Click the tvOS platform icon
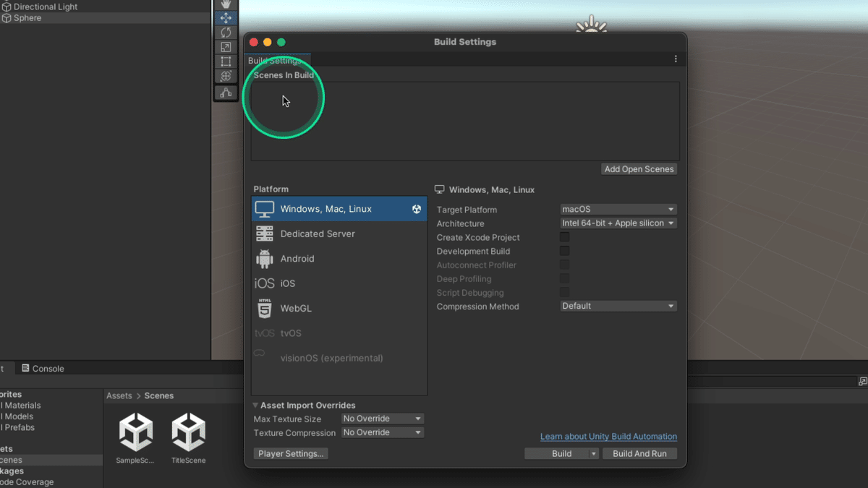The image size is (868, 488). (x=265, y=333)
